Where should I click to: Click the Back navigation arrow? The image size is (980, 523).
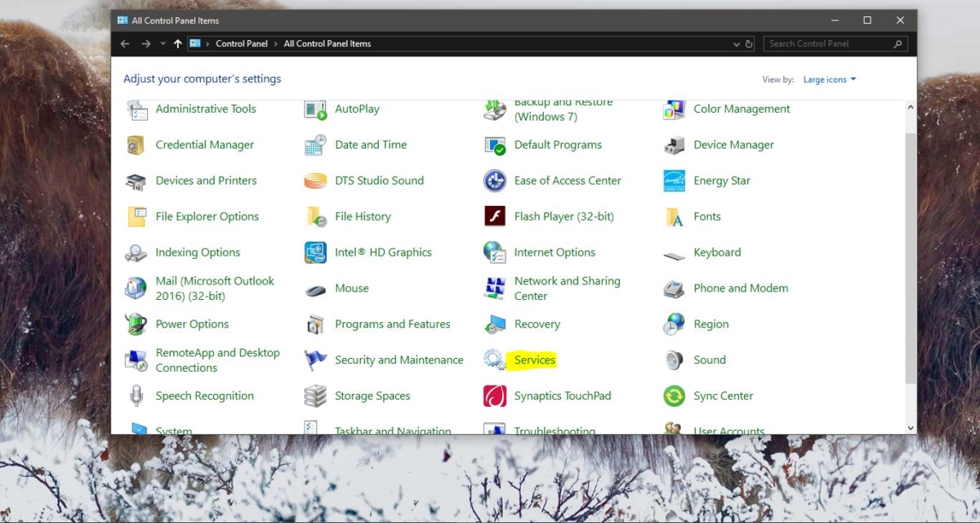click(124, 43)
